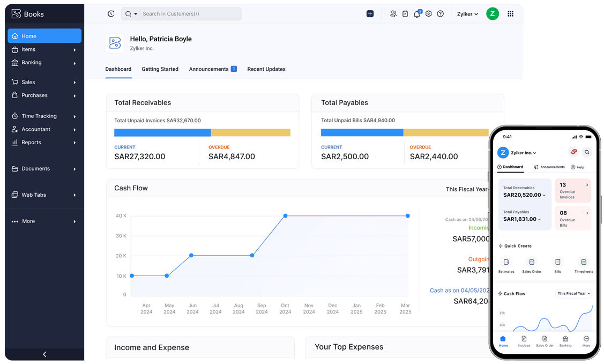
Task: Click the recent history icon
Action: (111, 13)
